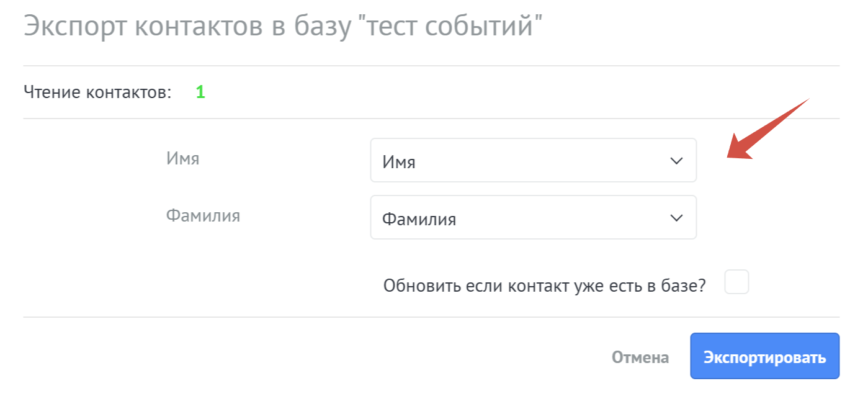Click the red arrow annotation
This screenshot has height=404, width=868.
[x=769, y=129]
